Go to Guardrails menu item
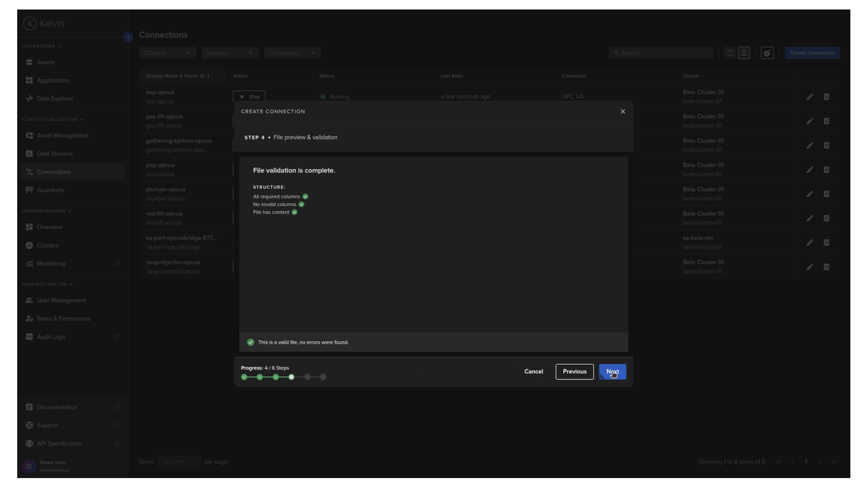Viewport: 868px width, 488px height. pos(50,190)
